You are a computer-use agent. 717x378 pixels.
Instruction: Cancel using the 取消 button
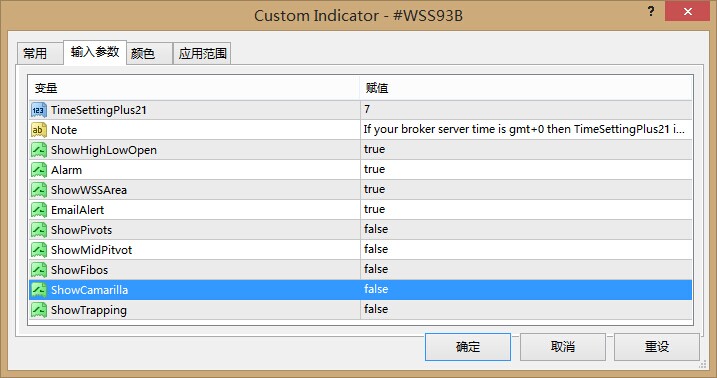[x=562, y=347]
